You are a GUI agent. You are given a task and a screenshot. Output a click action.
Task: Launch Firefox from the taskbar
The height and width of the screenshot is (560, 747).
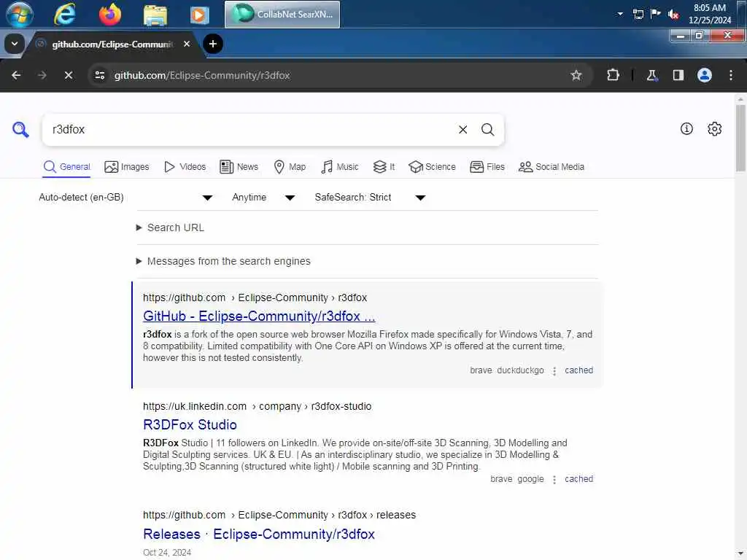(x=110, y=14)
